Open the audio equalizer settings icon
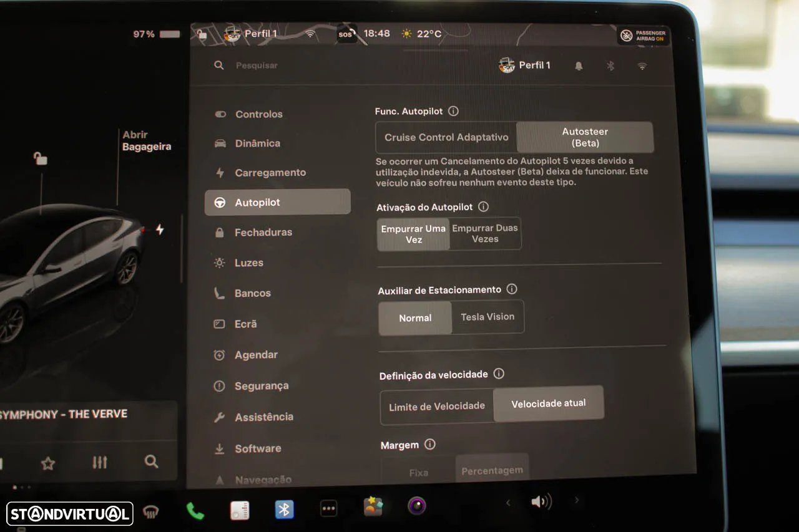The height and width of the screenshot is (532, 799). click(x=99, y=462)
